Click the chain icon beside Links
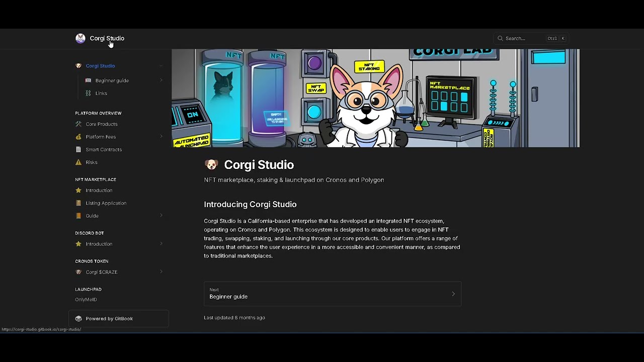 [88, 93]
